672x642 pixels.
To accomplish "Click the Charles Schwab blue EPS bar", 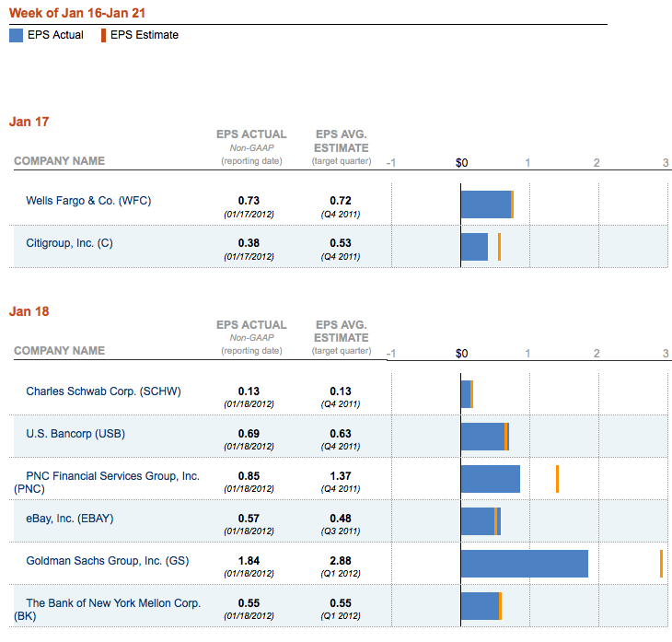I will [x=466, y=394].
